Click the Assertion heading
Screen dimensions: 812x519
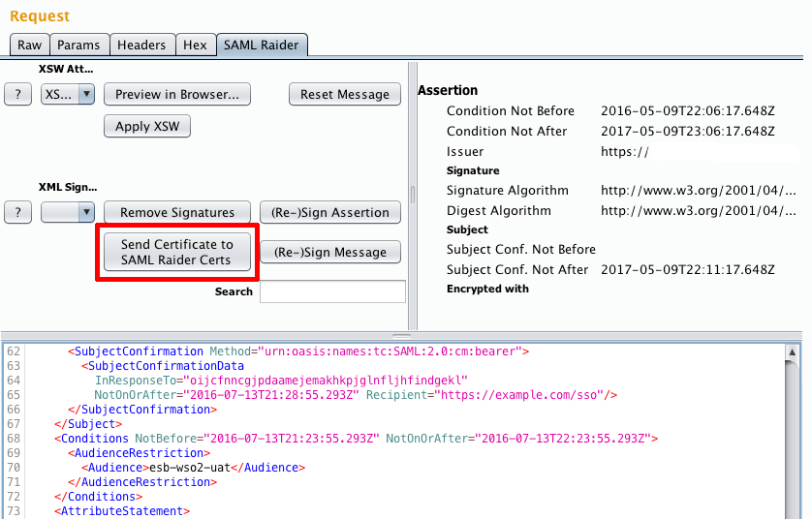[x=448, y=90]
